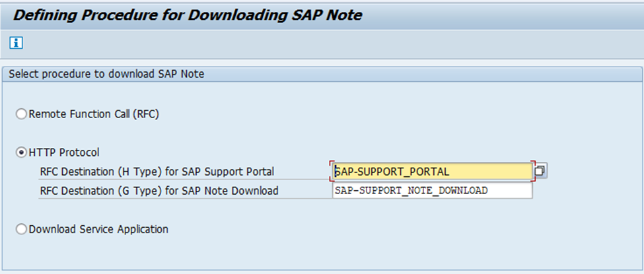644x274 pixels.
Task: Open value help beside SAP-SUPPORT_PORTAL field
Action: click(540, 172)
